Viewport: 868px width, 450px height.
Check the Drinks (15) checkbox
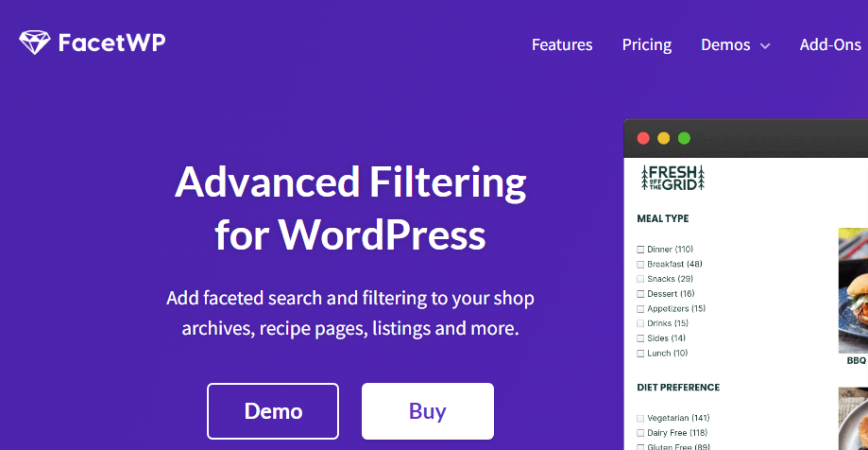point(640,323)
